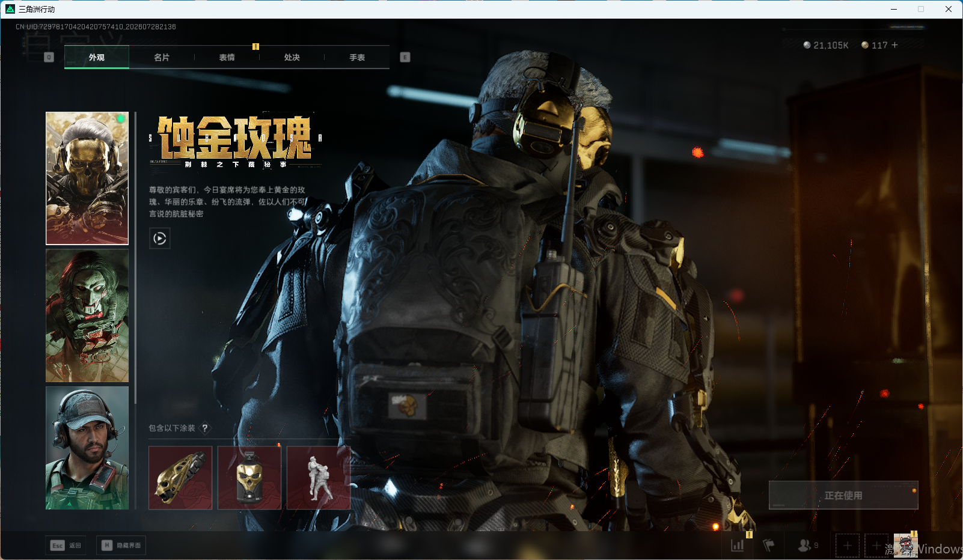
Task: Open the 表情 emote tab
Action: [227, 57]
